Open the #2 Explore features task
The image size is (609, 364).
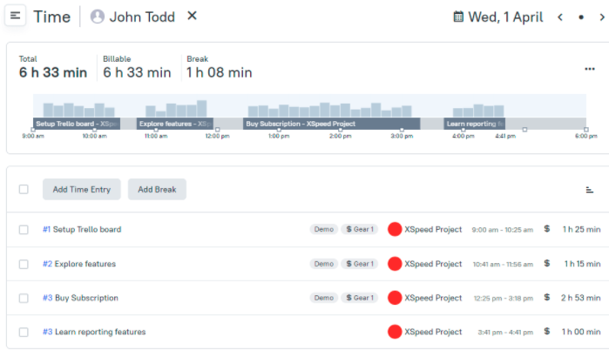tap(79, 264)
